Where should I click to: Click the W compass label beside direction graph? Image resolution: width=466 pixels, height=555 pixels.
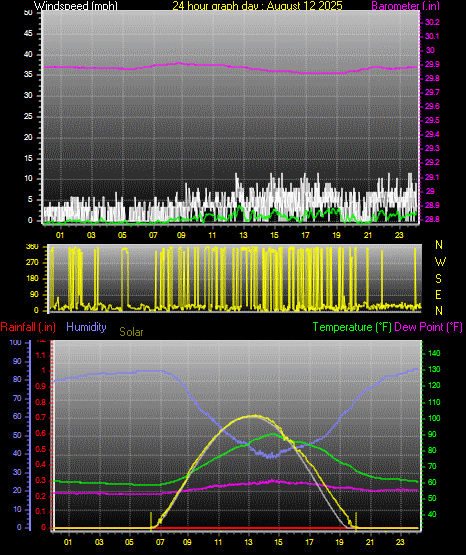[x=440, y=262]
